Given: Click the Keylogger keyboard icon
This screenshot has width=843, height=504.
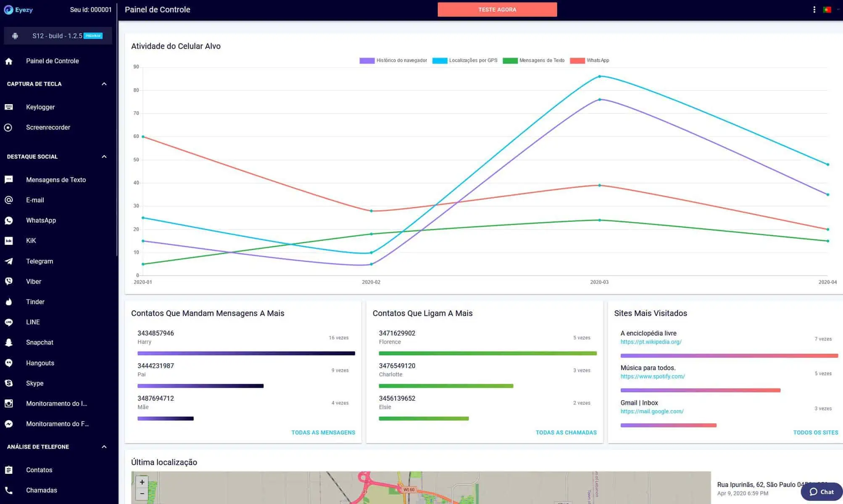Looking at the screenshot, I should pyautogui.click(x=8, y=107).
